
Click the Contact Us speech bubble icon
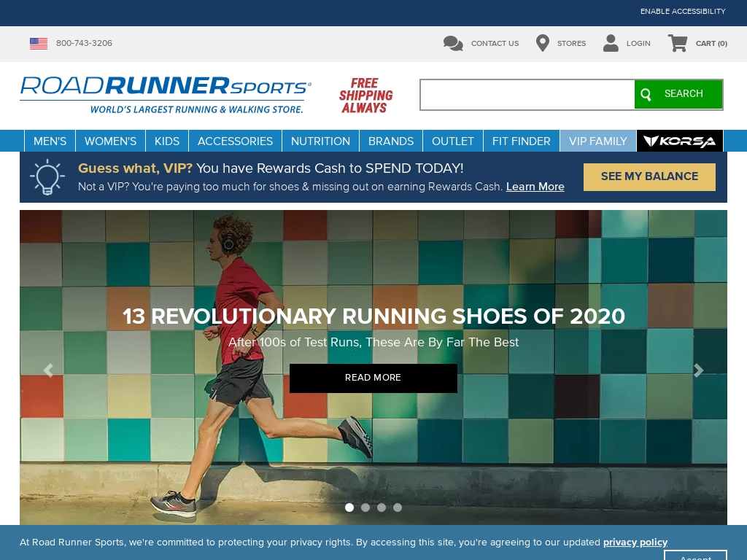pyautogui.click(x=453, y=43)
